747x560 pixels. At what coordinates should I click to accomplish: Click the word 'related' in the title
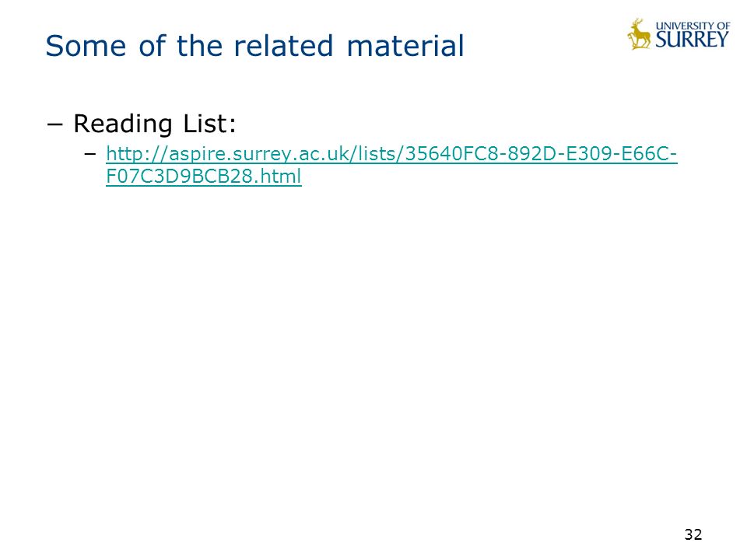click(283, 46)
